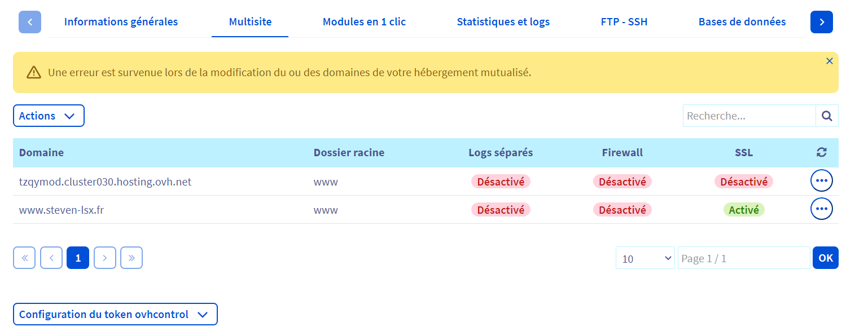Switch to the Informations générales tab
This screenshot has height=331, width=868.
tap(121, 22)
